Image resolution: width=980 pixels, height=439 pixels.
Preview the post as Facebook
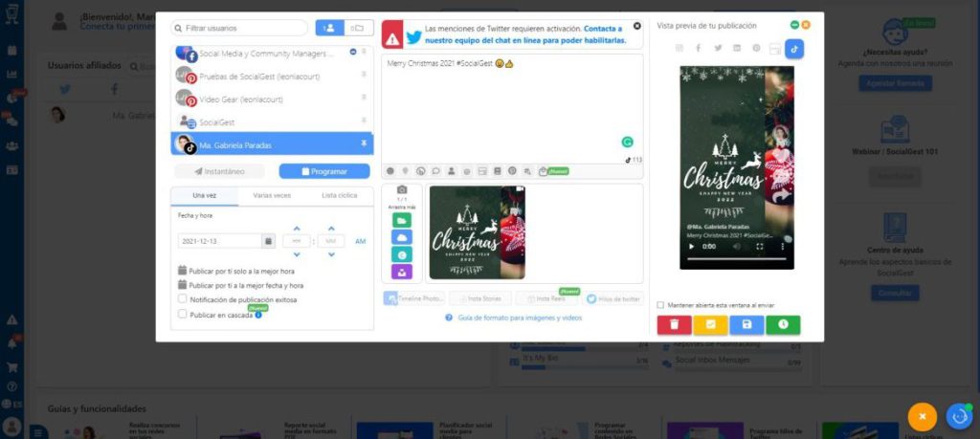click(698, 48)
